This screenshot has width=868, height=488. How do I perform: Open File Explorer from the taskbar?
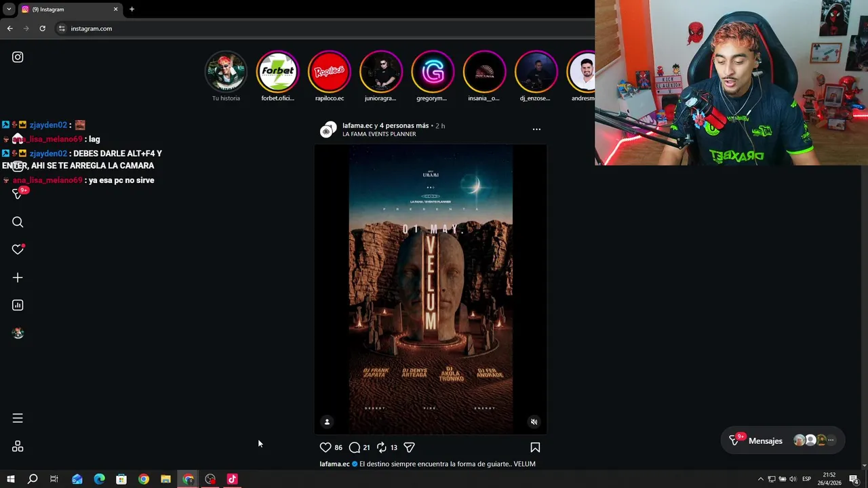(x=165, y=479)
